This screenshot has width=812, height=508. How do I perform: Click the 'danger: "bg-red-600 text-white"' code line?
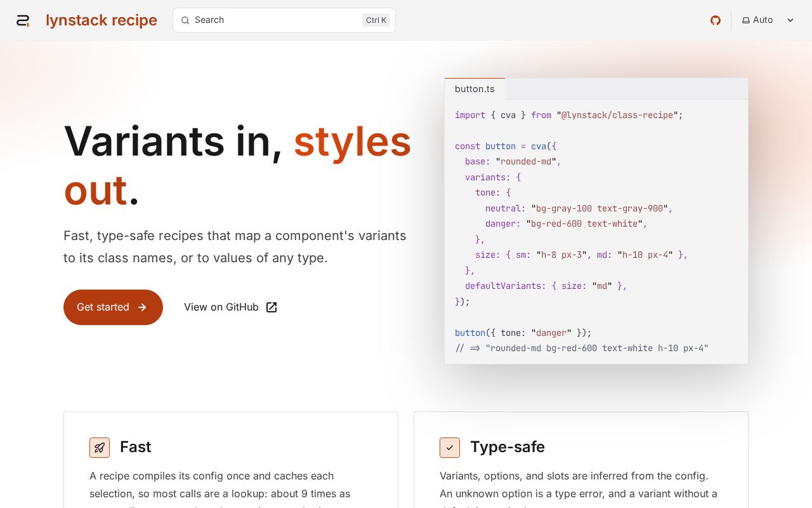(x=566, y=224)
